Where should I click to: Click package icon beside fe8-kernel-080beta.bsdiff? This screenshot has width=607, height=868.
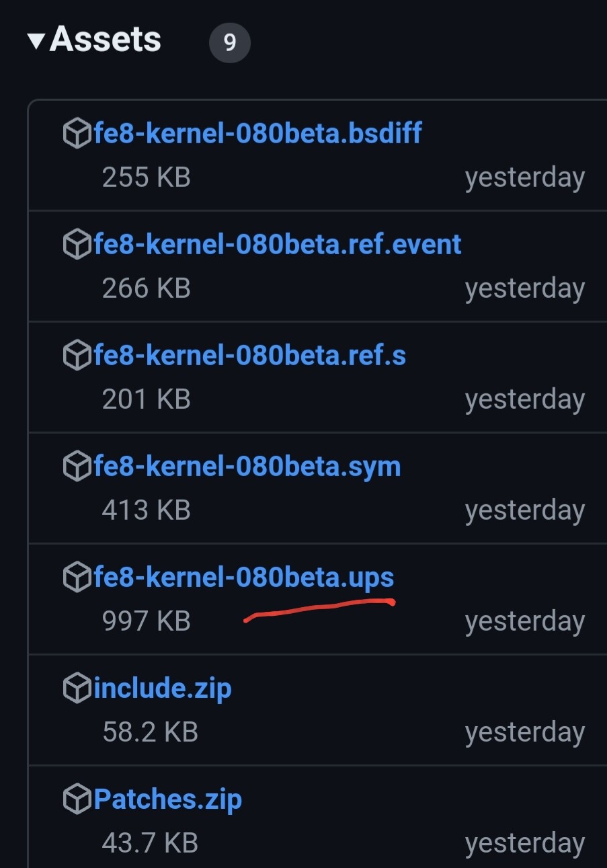coord(77,134)
